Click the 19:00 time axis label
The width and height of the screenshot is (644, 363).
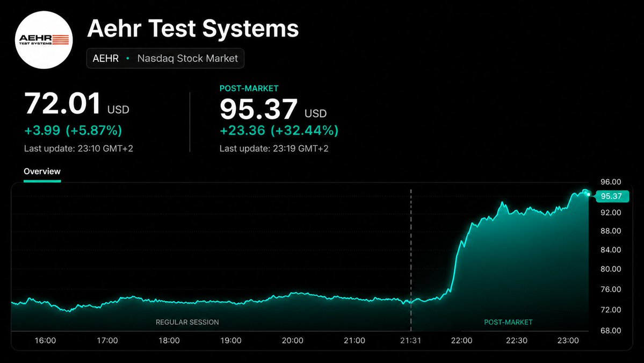231,340
